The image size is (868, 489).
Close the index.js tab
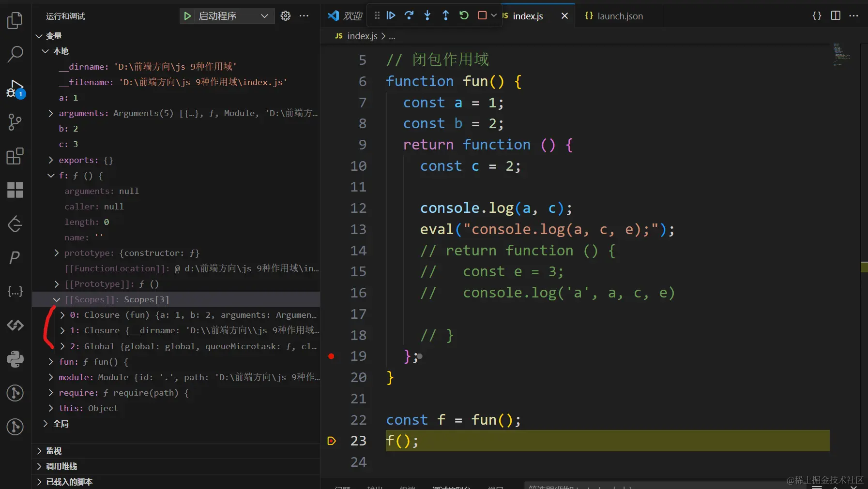coord(564,16)
